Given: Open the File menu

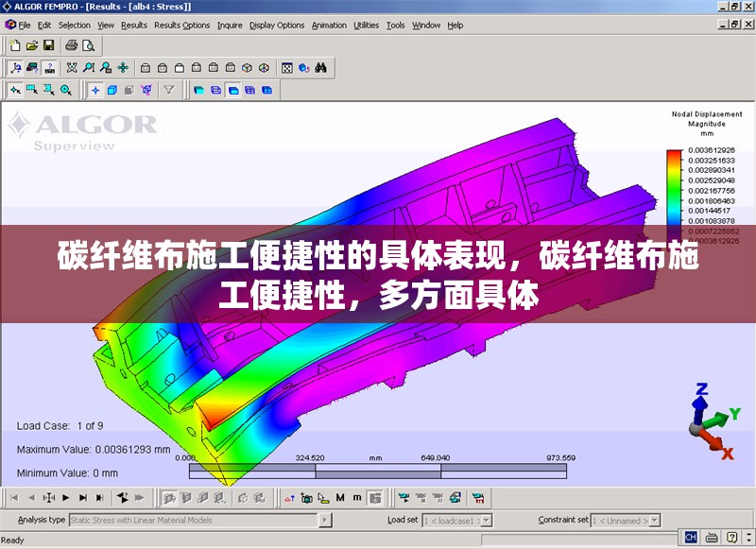Looking at the screenshot, I should (24, 26).
